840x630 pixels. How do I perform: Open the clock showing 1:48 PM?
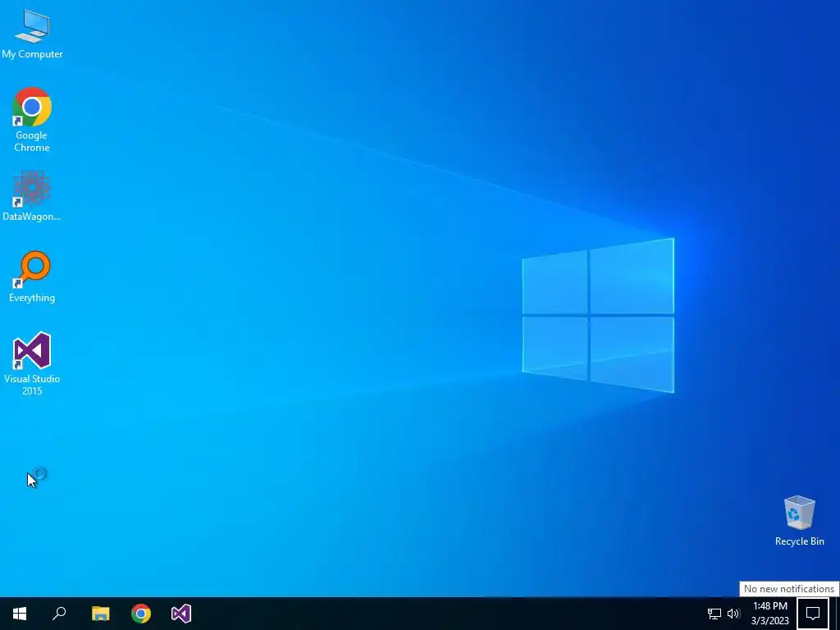pos(769,614)
